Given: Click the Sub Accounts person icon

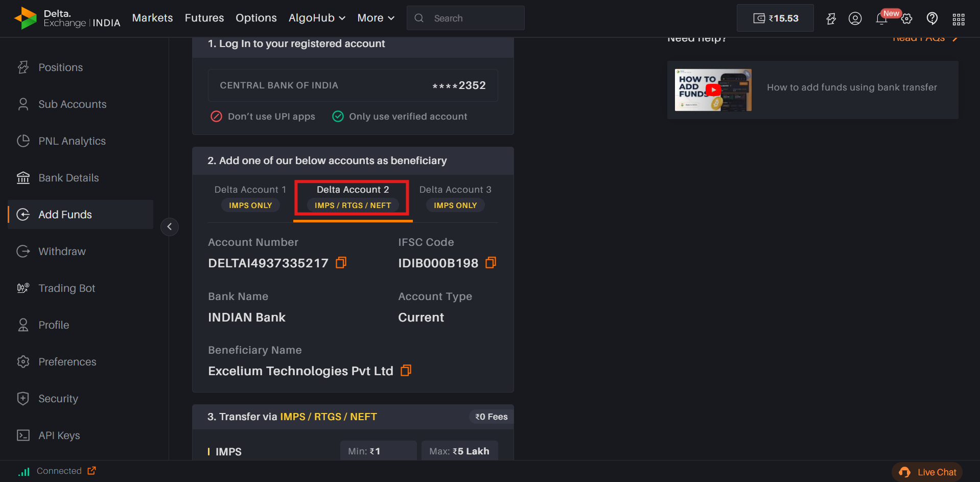Looking at the screenshot, I should (x=23, y=104).
